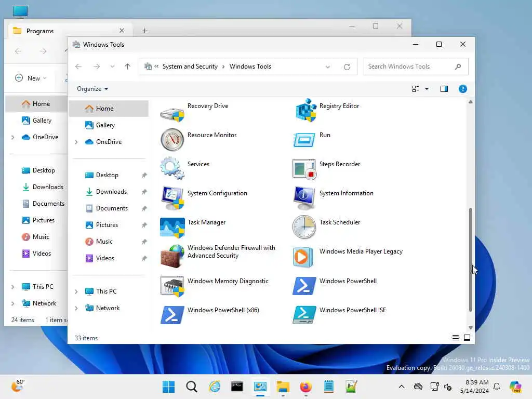Select the Task Manager icon
Image resolution: width=532 pixels, height=399 pixels.
click(172, 227)
